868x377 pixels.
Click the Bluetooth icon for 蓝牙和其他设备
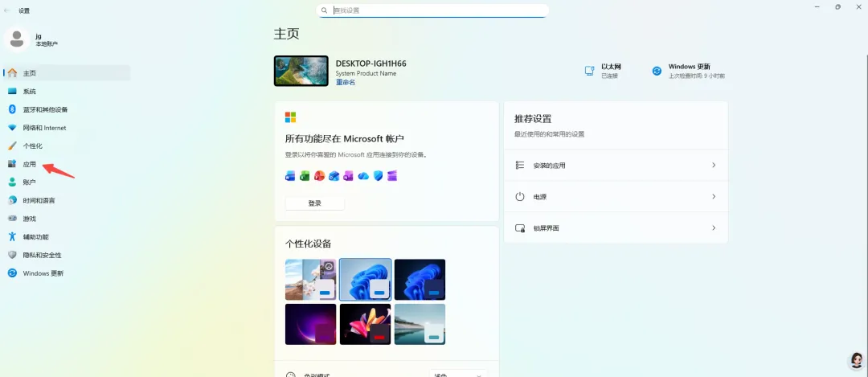click(12, 109)
